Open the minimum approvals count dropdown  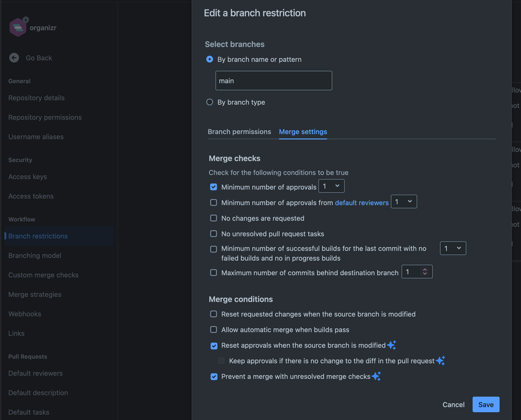tap(331, 186)
